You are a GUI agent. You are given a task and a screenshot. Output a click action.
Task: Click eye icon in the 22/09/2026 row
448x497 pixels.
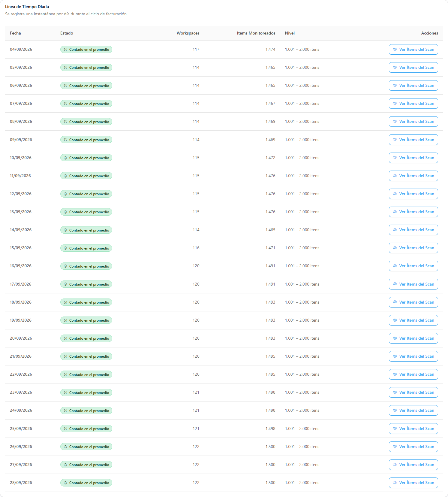click(x=395, y=374)
